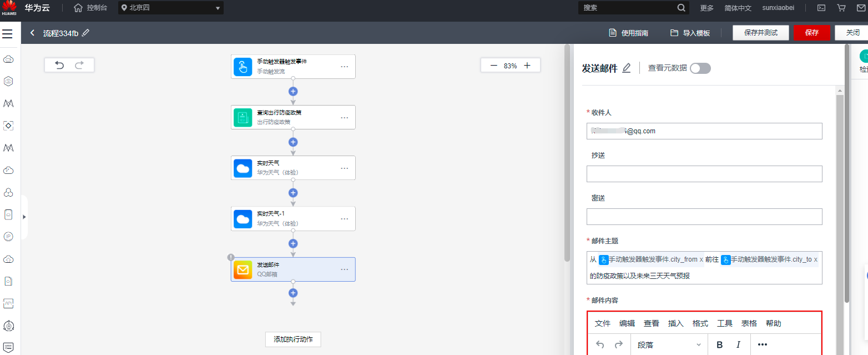This screenshot has width=868, height=355.
Task: Open more options for 实时天气 node
Action: click(345, 168)
